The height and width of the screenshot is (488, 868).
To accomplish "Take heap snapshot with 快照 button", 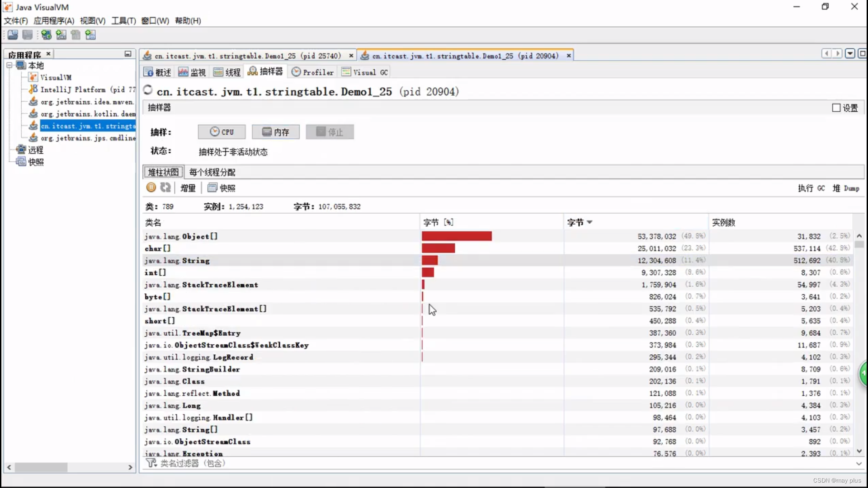I will tap(222, 188).
